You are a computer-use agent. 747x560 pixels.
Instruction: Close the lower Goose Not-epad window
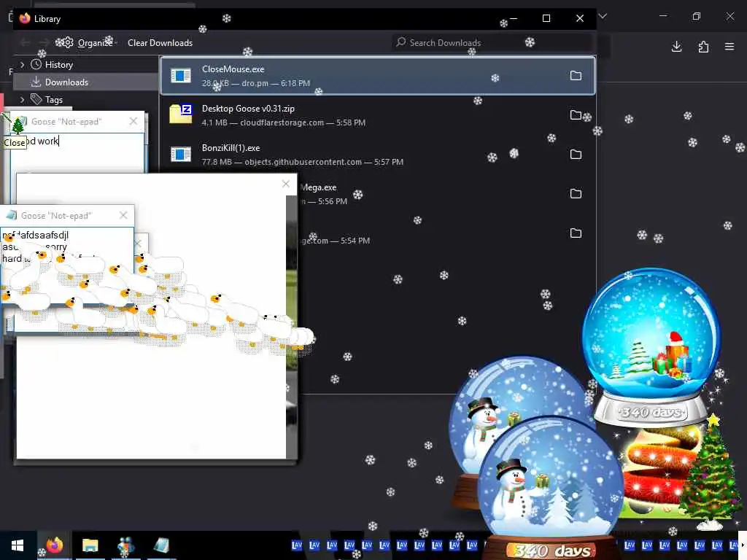pyautogui.click(x=123, y=215)
